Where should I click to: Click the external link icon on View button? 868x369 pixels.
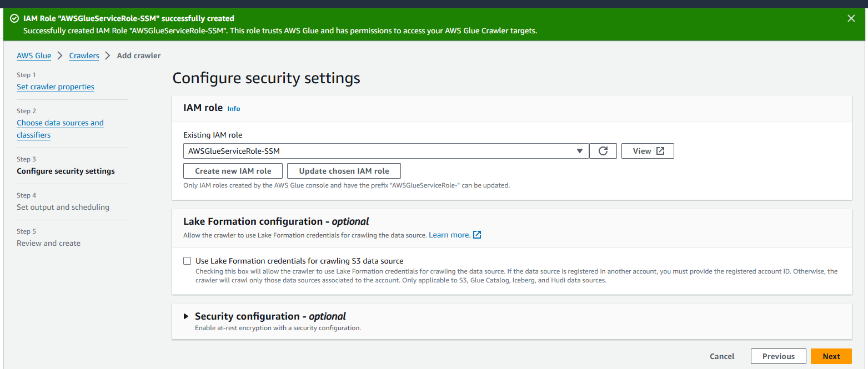tap(660, 151)
